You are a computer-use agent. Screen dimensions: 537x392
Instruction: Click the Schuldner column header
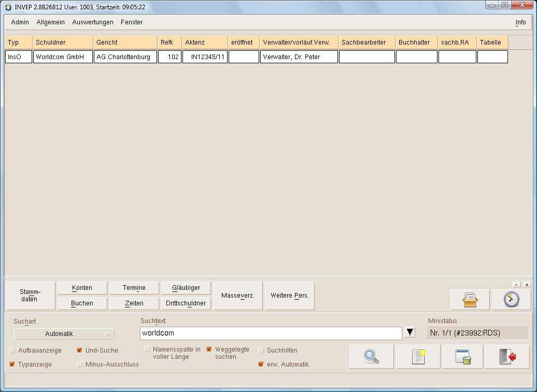(x=63, y=43)
